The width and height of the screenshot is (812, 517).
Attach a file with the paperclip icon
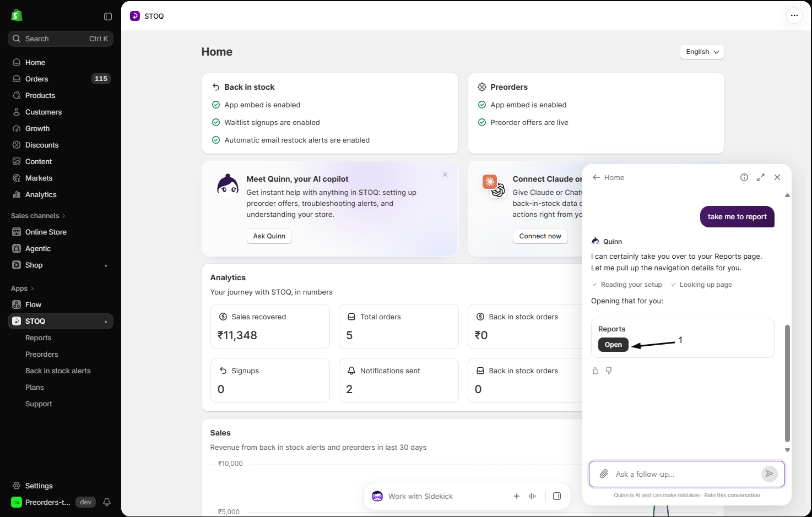pos(604,474)
